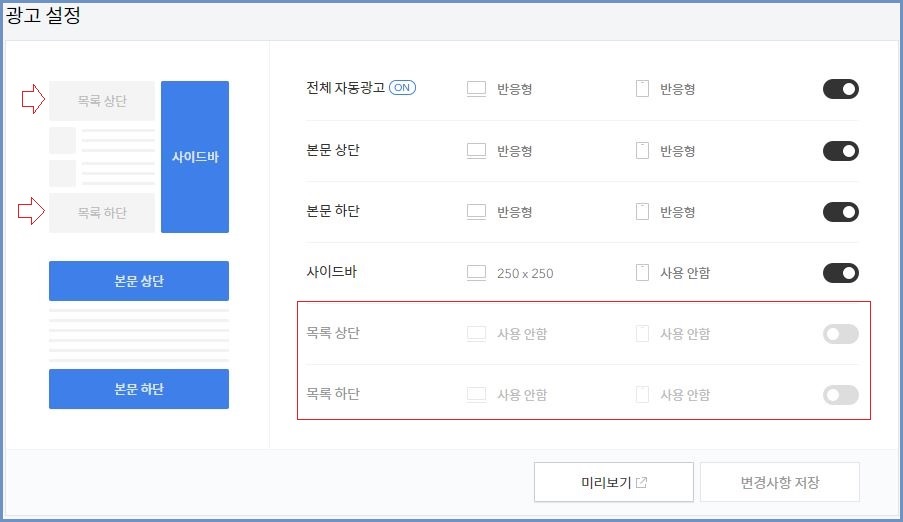The height and width of the screenshot is (522, 903).
Task: Open desktop 사용 안함 option for 목록 하단
Action: pyautogui.click(x=522, y=395)
